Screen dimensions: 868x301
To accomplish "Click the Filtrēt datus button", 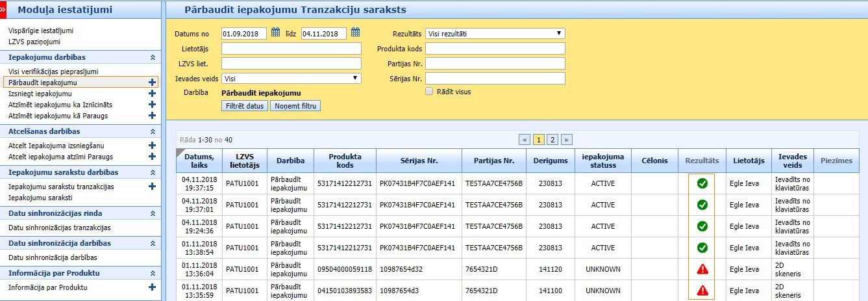I will [x=244, y=105].
